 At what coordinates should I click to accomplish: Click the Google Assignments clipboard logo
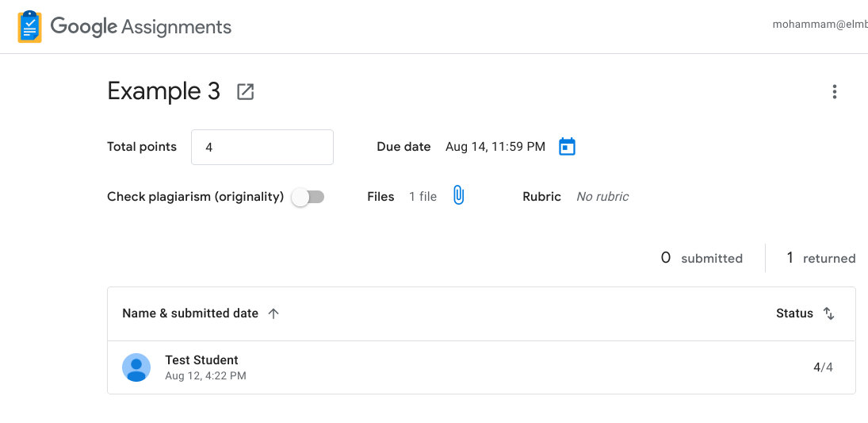[30, 27]
